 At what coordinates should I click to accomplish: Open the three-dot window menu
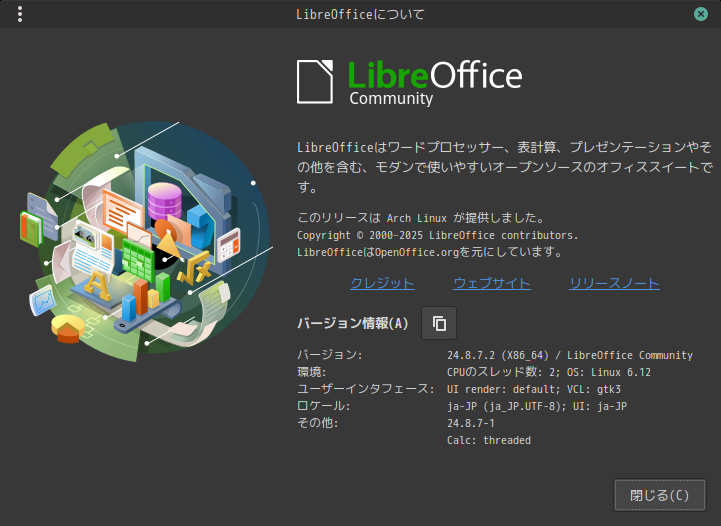20,14
